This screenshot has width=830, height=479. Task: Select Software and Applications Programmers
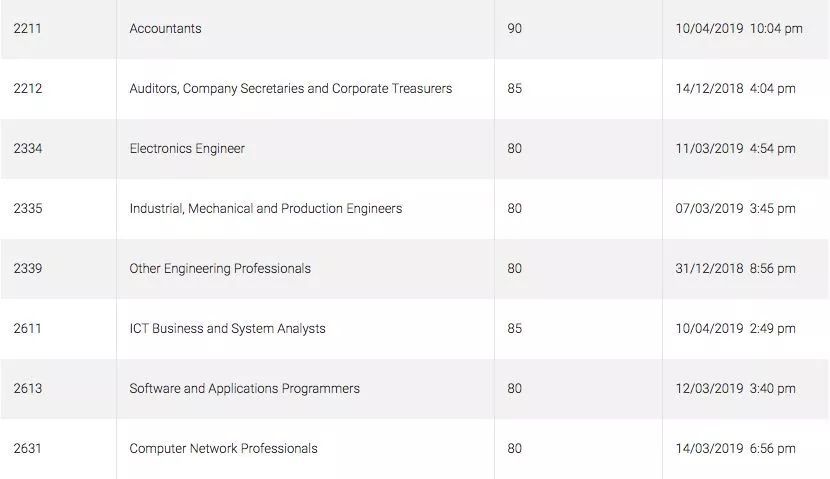coord(245,388)
